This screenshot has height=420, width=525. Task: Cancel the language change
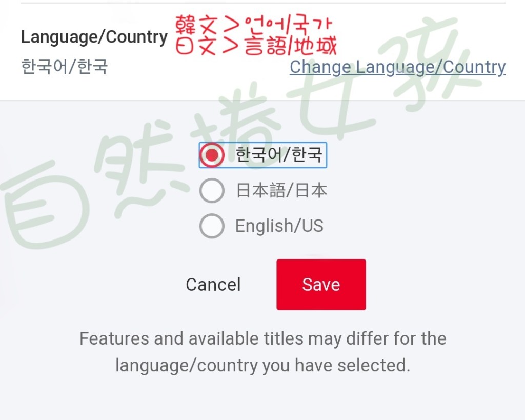click(x=213, y=285)
